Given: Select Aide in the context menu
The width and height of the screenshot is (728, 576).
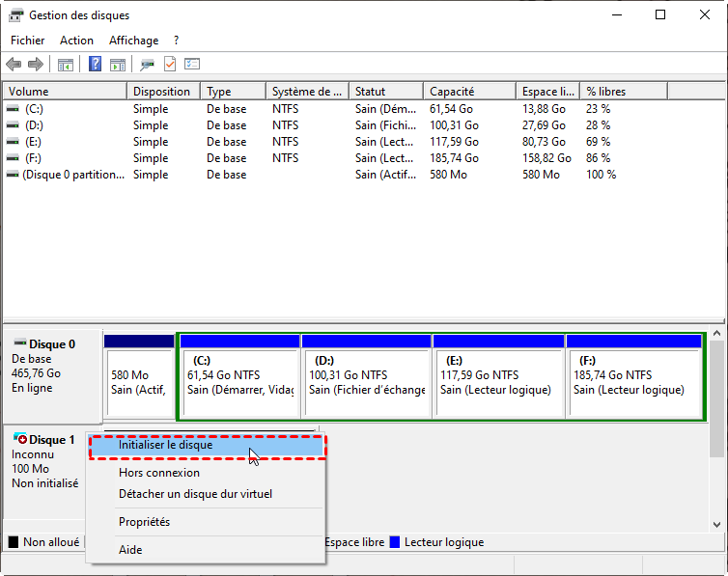Looking at the screenshot, I should click(x=207, y=550).
